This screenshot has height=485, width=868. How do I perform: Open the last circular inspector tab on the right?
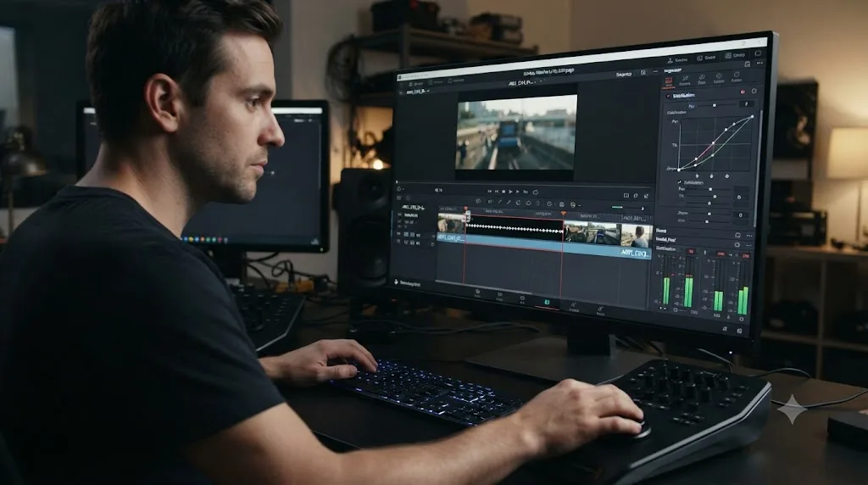point(737,75)
